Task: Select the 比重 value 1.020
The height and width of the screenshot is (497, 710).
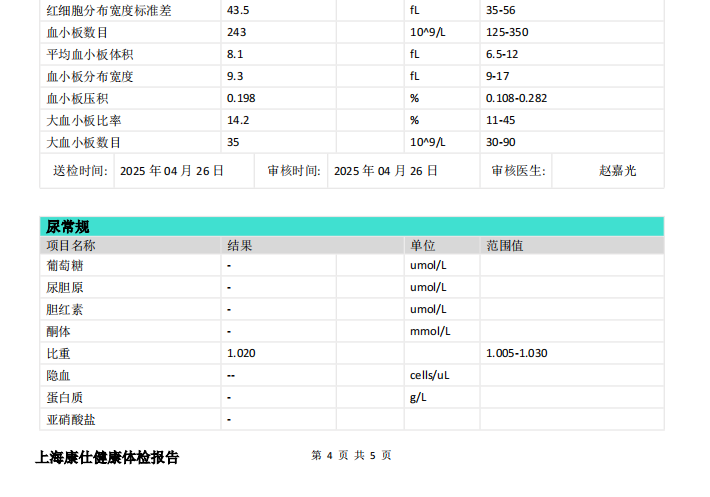Action: click(241, 353)
